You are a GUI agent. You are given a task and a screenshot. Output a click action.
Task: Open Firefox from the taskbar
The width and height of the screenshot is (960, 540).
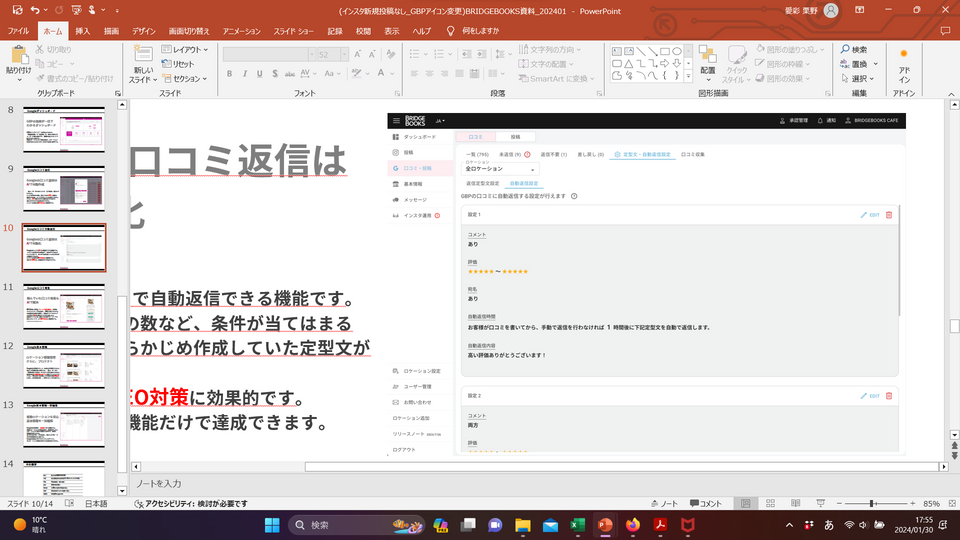tap(632, 525)
